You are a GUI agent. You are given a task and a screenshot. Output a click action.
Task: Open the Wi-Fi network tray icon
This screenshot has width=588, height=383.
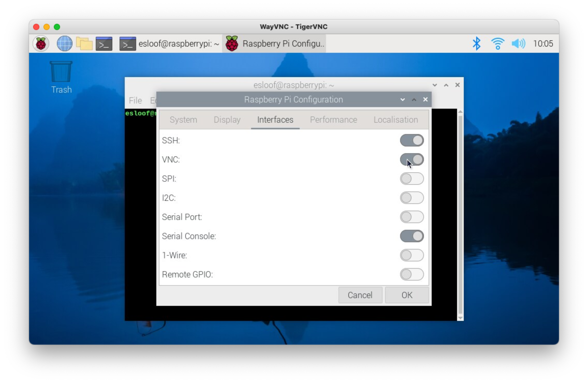[x=498, y=43]
